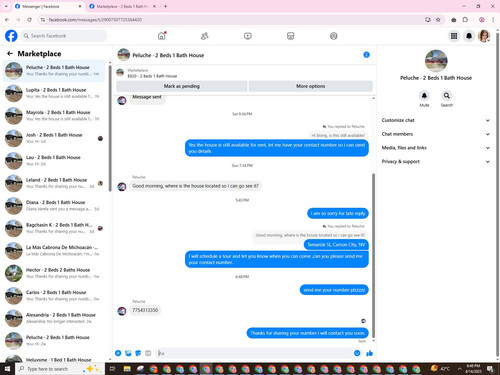Image resolution: width=500 pixels, height=375 pixels.
Task: Click the Windows taskbar search box
Action: pyautogui.click(x=60, y=369)
